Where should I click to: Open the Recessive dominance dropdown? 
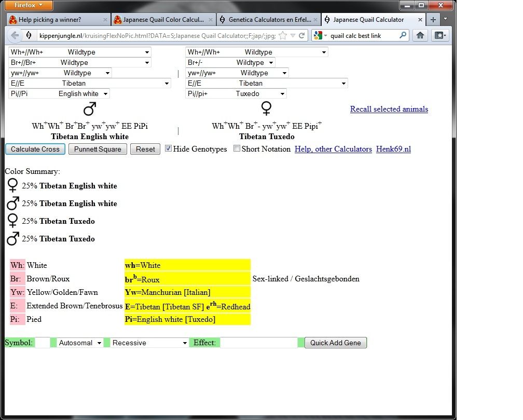[x=149, y=343]
